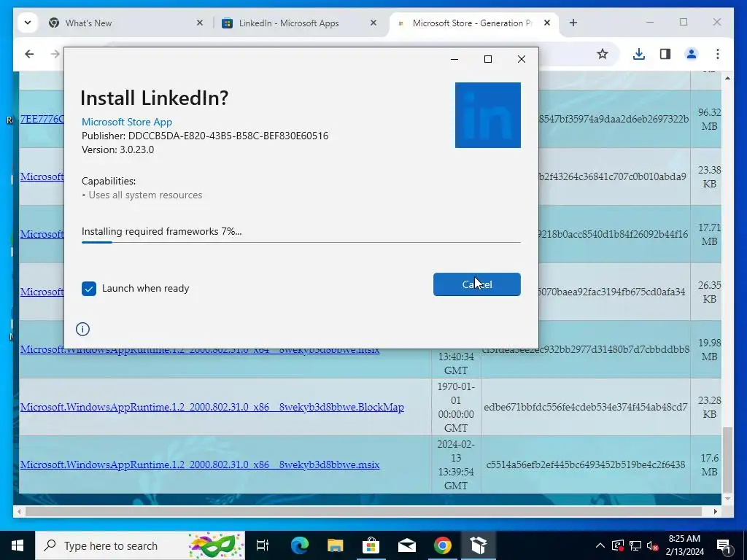Image resolution: width=747 pixels, height=560 pixels.
Task: Click the horizontal scrollbar thumb
Action: [363, 511]
